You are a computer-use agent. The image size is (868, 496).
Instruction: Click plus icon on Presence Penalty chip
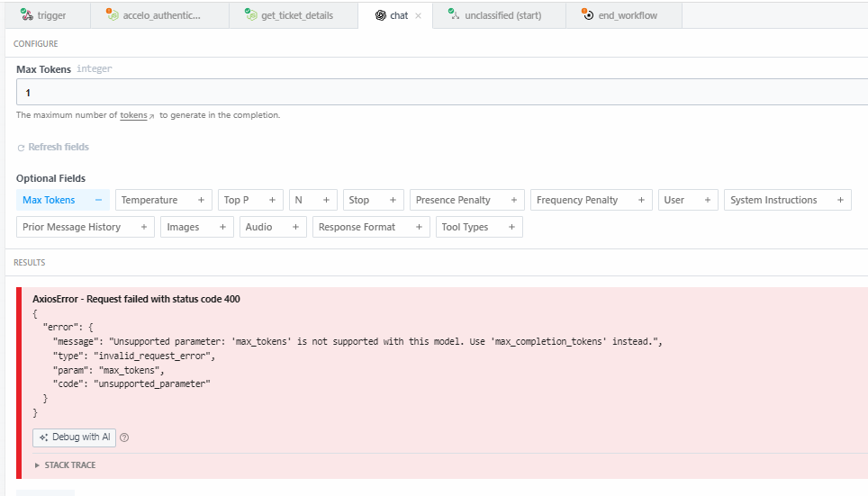coord(514,200)
